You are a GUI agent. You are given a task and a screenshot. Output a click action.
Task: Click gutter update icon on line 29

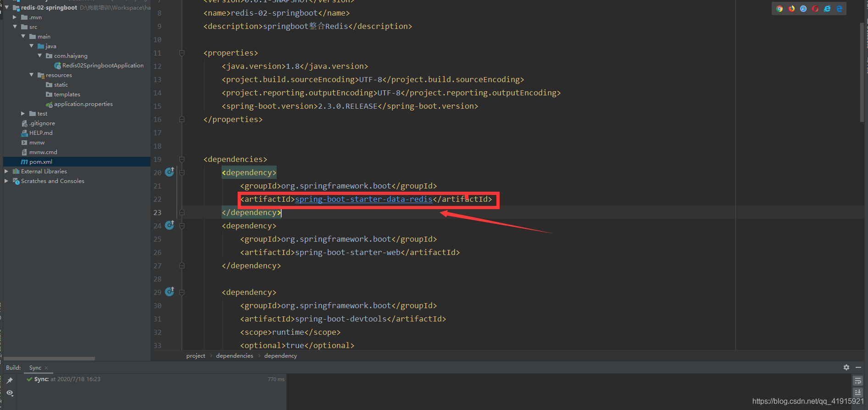[170, 292]
